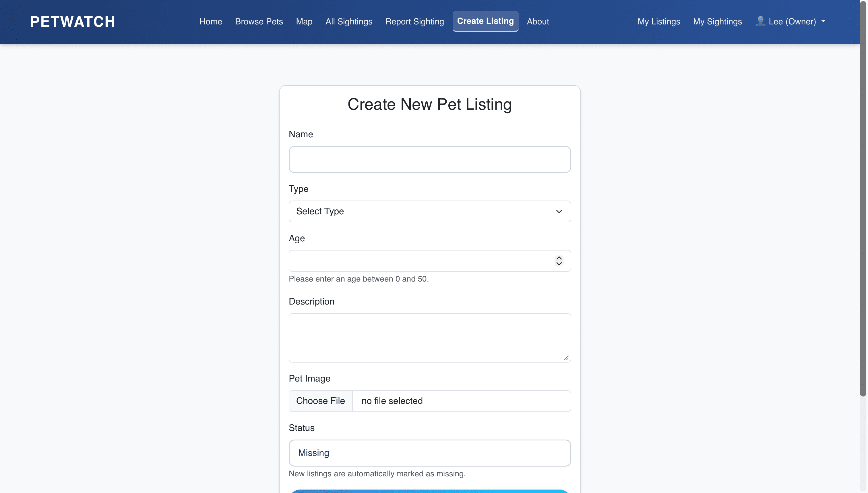
Task: Select the Home navigation item
Action: 210,21
